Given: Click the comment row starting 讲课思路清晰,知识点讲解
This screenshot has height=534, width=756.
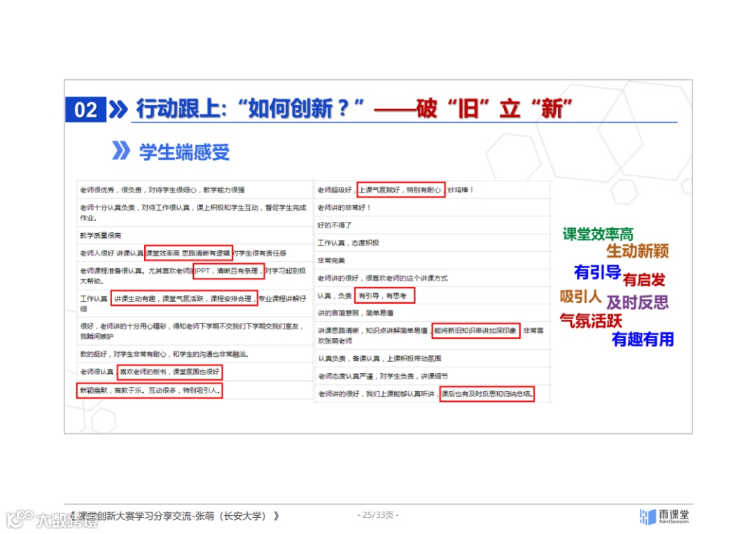Looking at the screenshot, I should click(433, 335).
